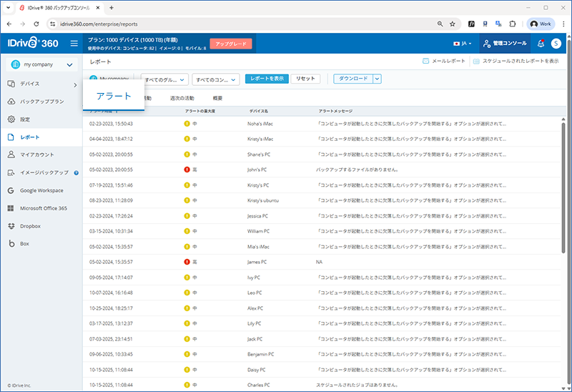Open the hamburger menu next to IDrive logo
Viewport: 572px width, 392px height.
(x=74, y=44)
